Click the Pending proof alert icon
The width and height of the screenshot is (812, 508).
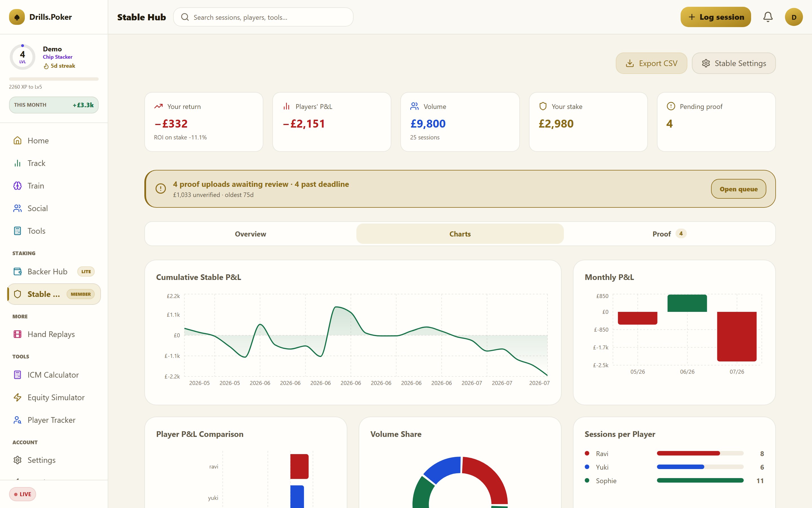671,106
